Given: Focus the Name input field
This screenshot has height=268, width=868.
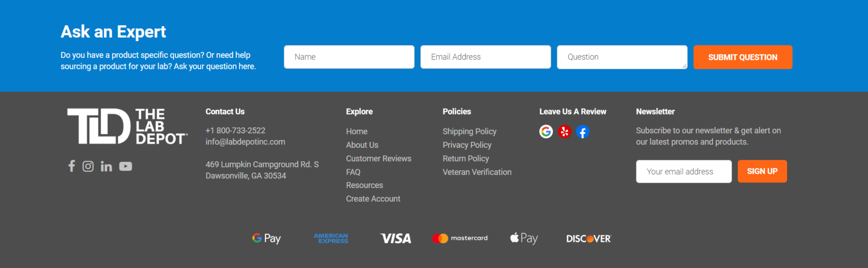Looking at the screenshot, I should 349,57.
